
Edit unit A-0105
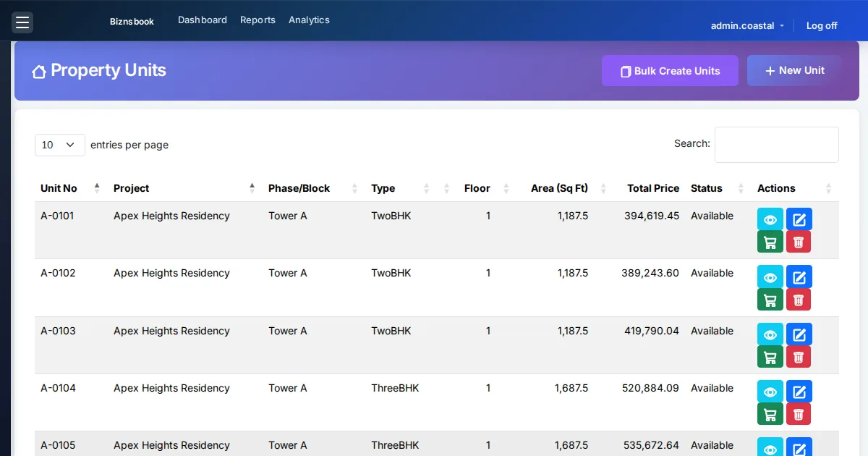(x=799, y=448)
